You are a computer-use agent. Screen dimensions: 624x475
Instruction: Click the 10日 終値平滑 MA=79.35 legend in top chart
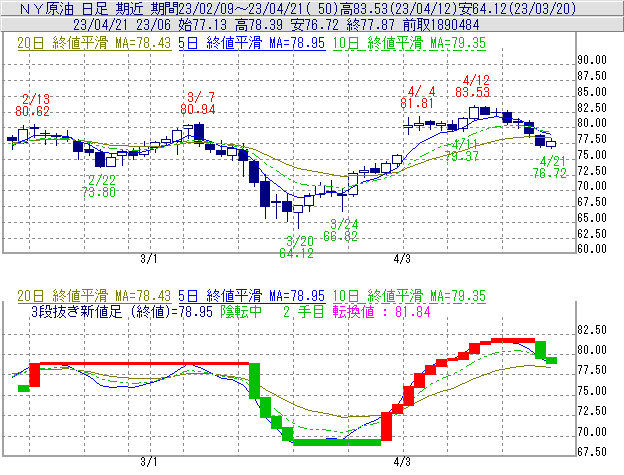click(x=409, y=43)
